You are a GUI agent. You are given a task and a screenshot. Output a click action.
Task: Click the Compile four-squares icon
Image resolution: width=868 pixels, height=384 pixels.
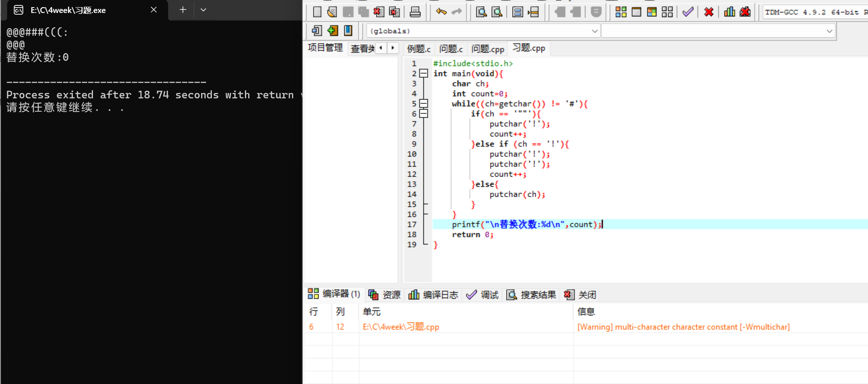[x=621, y=12]
